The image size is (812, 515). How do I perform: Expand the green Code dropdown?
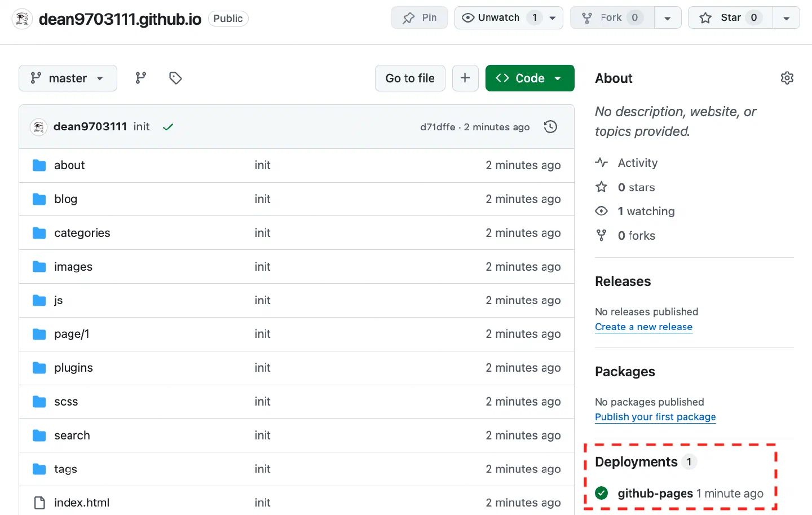[529, 78]
